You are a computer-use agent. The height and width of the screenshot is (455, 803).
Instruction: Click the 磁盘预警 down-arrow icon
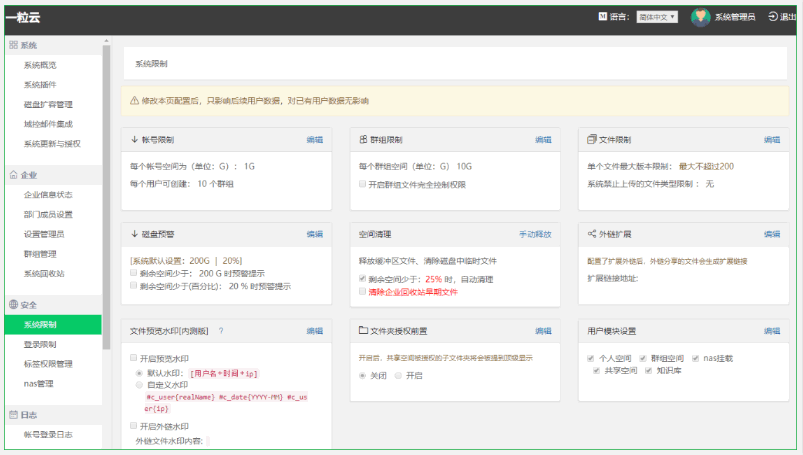pyautogui.click(x=134, y=234)
